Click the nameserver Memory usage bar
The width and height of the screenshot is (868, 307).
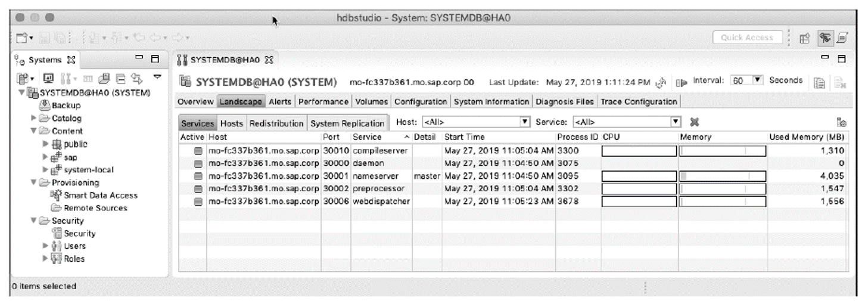tap(722, 176)
